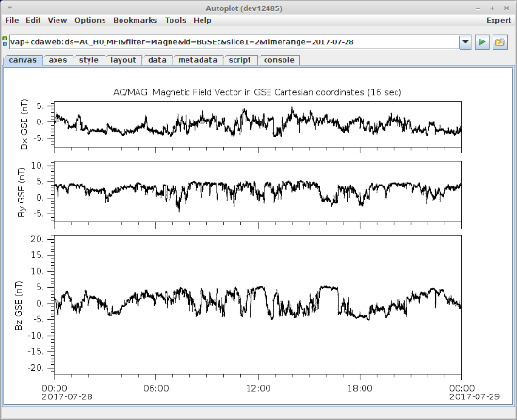The image size is (517, 420).
Task: Click the data source indicator icon beside URI field
Action: 5,41
